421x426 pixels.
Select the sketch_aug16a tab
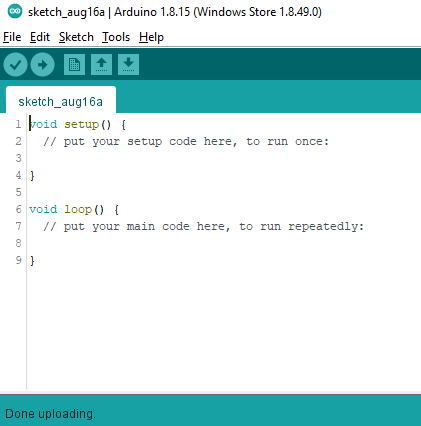point(61,101)
